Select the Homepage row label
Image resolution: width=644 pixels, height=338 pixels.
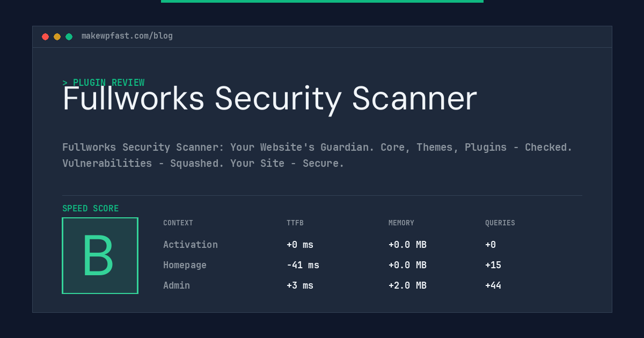185,265
